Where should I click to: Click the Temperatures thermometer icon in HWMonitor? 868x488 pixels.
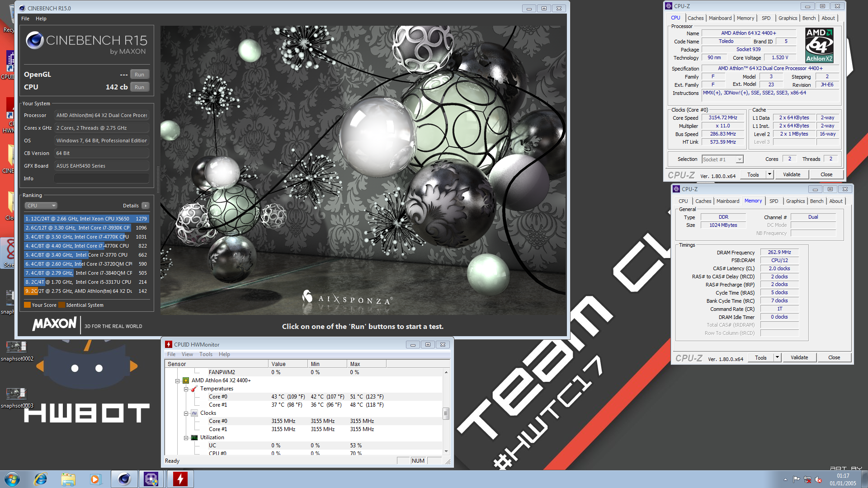point(194,389)
